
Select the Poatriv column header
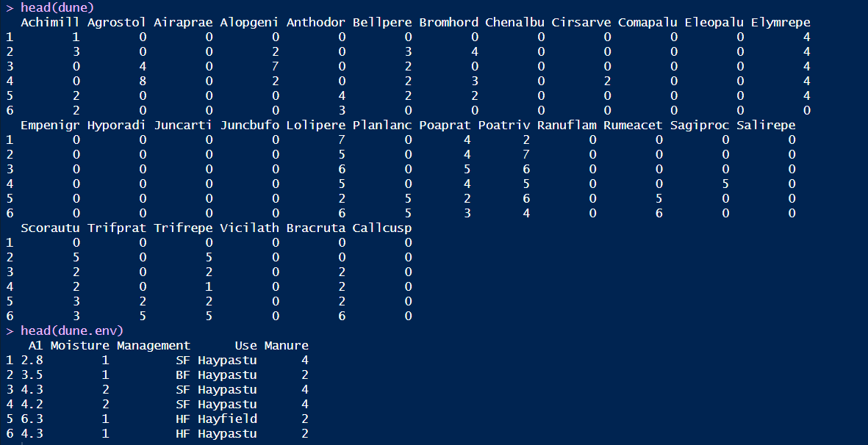(x=503, y=125)
